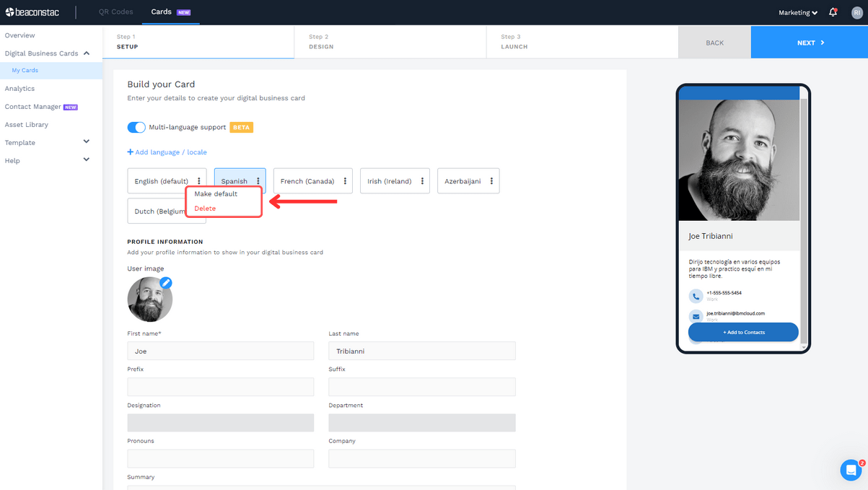
Task: Click Add language / locale link
Action: 167,152
